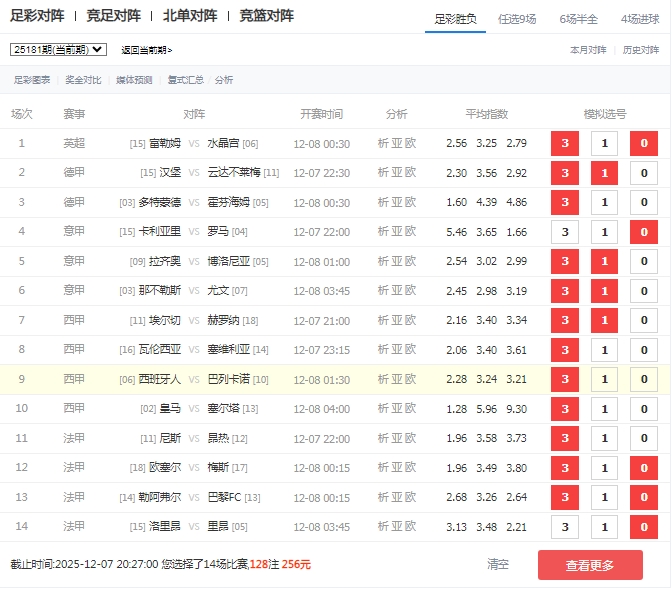Toggle pick 3 for match 4 卡利亚里 vs 罗马
672x589 pixels.
pyautogui.click(x=565, y=232)
